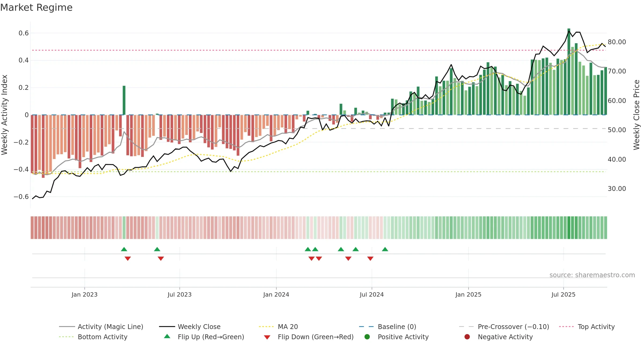Click the lone green cell in the early-2023 heat strip

click(x=124, y=228)
